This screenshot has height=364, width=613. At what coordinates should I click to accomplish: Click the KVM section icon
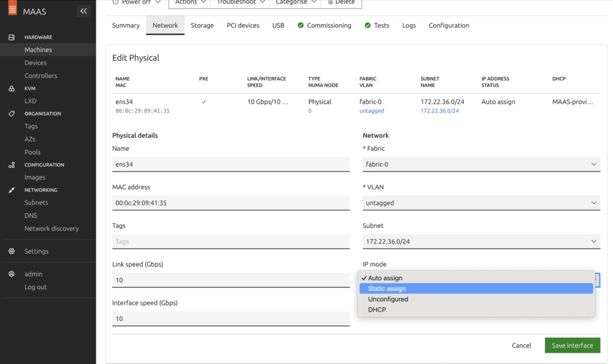pyautogui.click(x=12, y=89)
